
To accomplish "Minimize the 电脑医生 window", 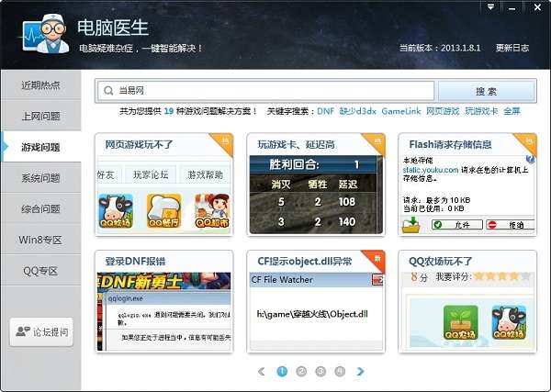I will pyautogui.click(x=512, y=7).
